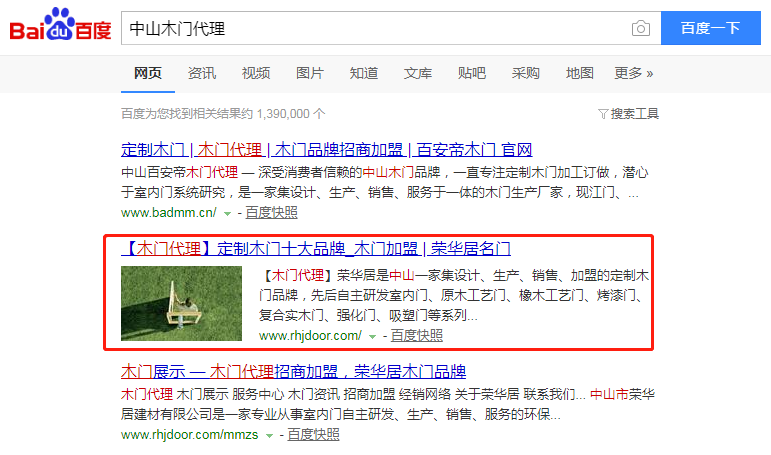The height and width of the screenshot is (455, 771).
Task: Open the 百安帝木门 官网 result title
Action: pyautogui.click(x=326, y=150)
